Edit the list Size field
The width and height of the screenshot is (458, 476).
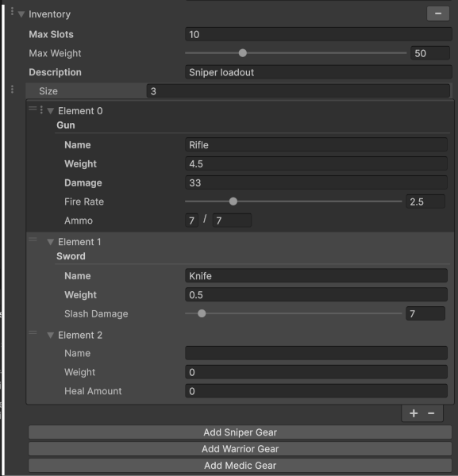(298, 91)
